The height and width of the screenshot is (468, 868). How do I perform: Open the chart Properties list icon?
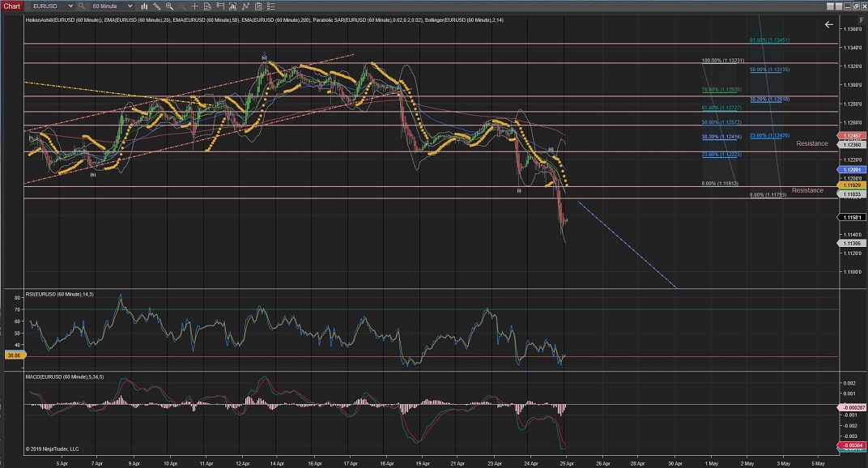click(271, 6)
